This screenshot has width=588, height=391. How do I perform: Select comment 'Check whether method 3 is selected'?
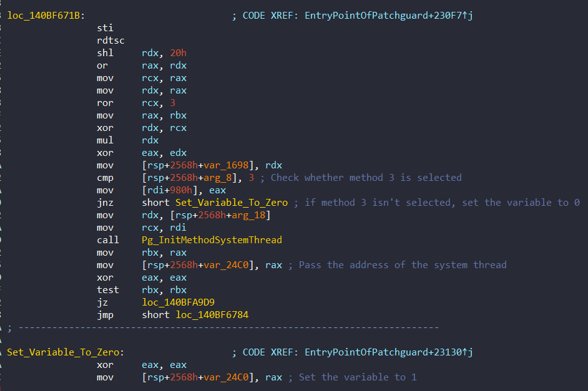pyautogui.click(x=366, y=178)
